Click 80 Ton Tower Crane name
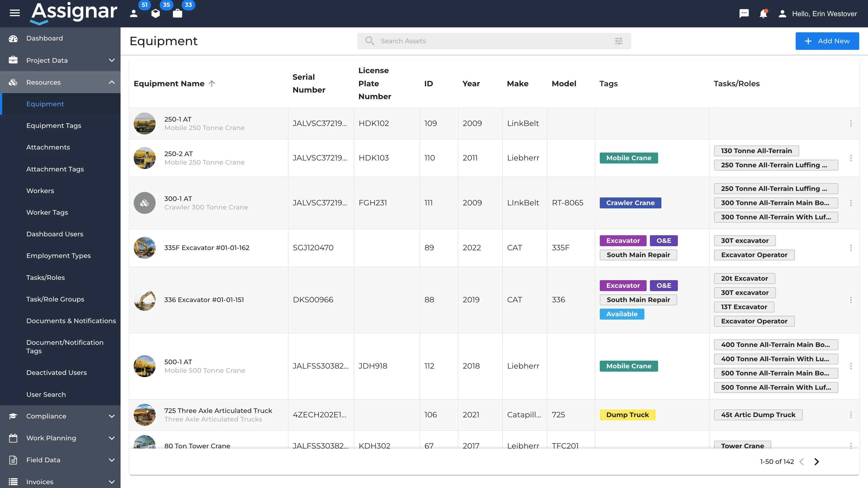Screen dimensions: 868x488 [x=197, y=446]
